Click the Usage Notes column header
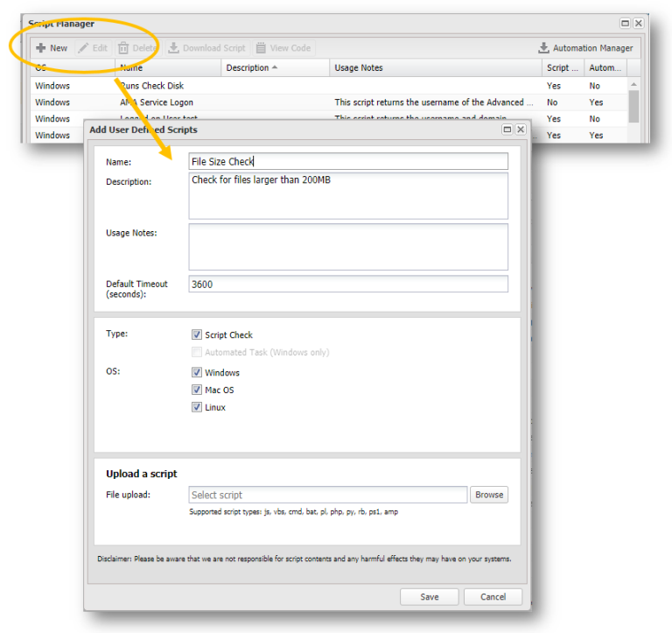Viewport: 672px width, 633px height. [x=359, y=67]
